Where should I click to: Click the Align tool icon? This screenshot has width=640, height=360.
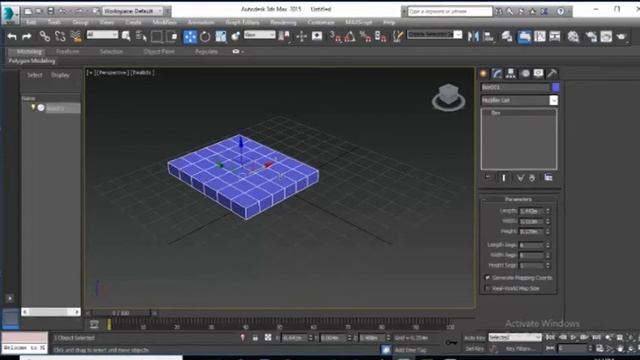pyautogui.click(x=488, y=37)
